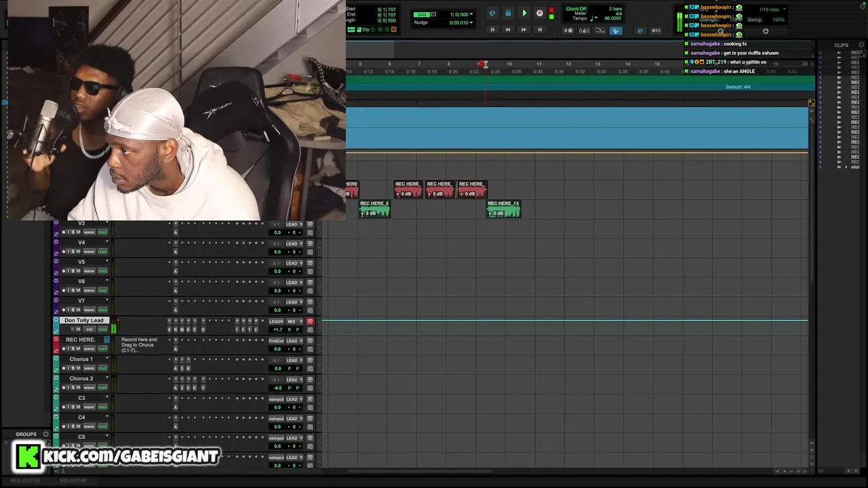
Task: Switch to the MIDI EDITOR tab
Action: tap(25, 481)
